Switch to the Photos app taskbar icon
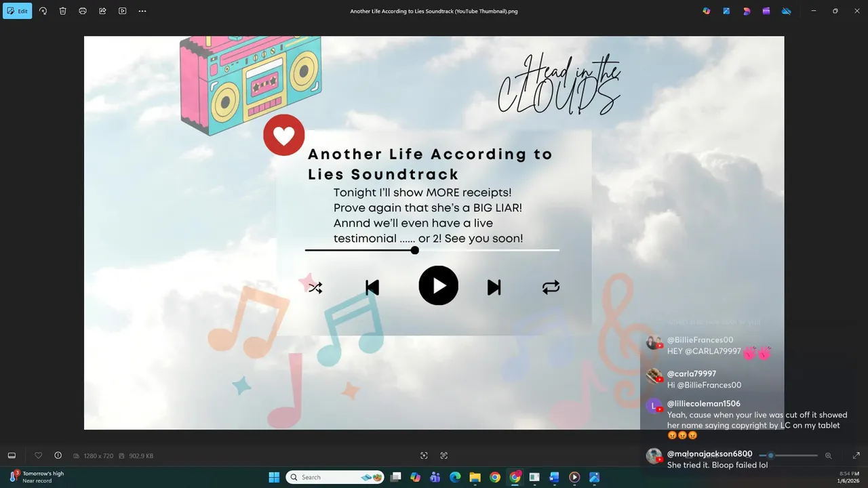 [x=594, y=477]
